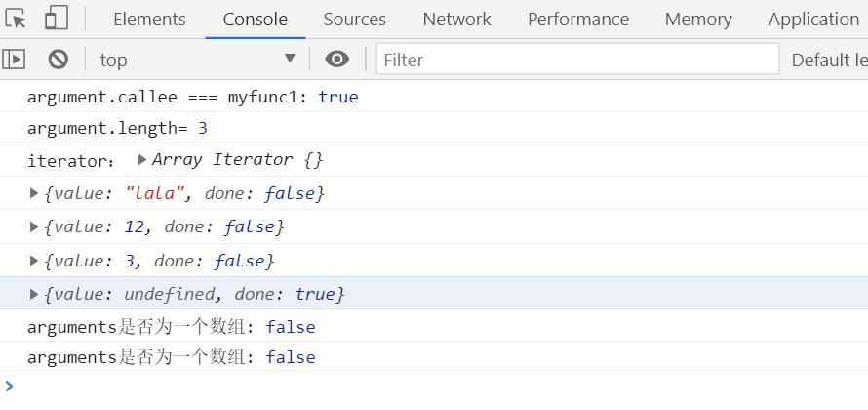Image resolution: width=868 pixels, height=410 pixels.
Task: Open the Default levels dropdown
Action: click(829, 60)
